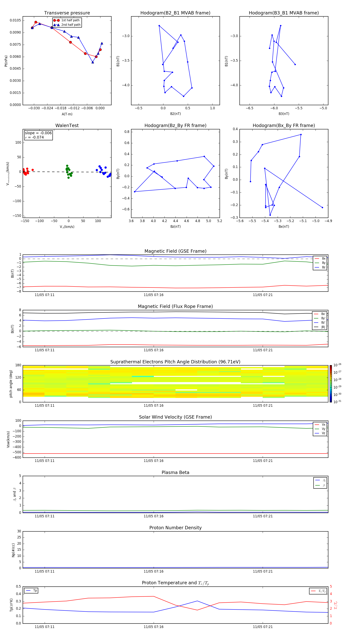This screenshot has width=351, height=644.
Task: Click the 'Hodogram(B2_B1 MVAB frame)' title
Action: click(x=175, y=13)
